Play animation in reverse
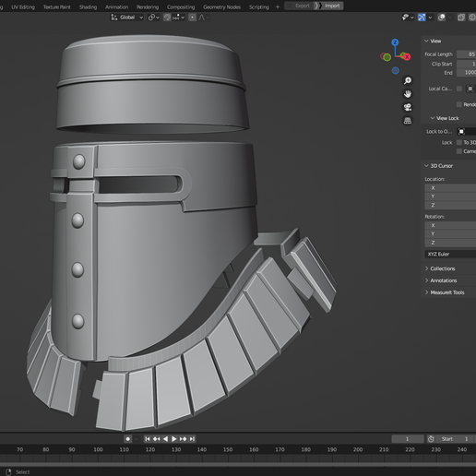Image resolution: width=476 pixels, height=476 pixels. (x=165, y=439)
